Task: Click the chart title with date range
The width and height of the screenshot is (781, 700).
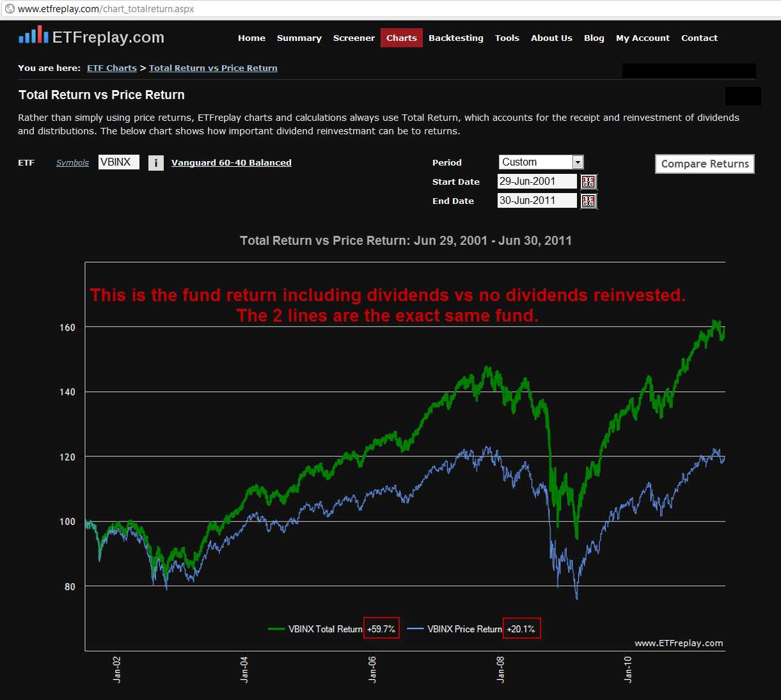Action: 406,240
